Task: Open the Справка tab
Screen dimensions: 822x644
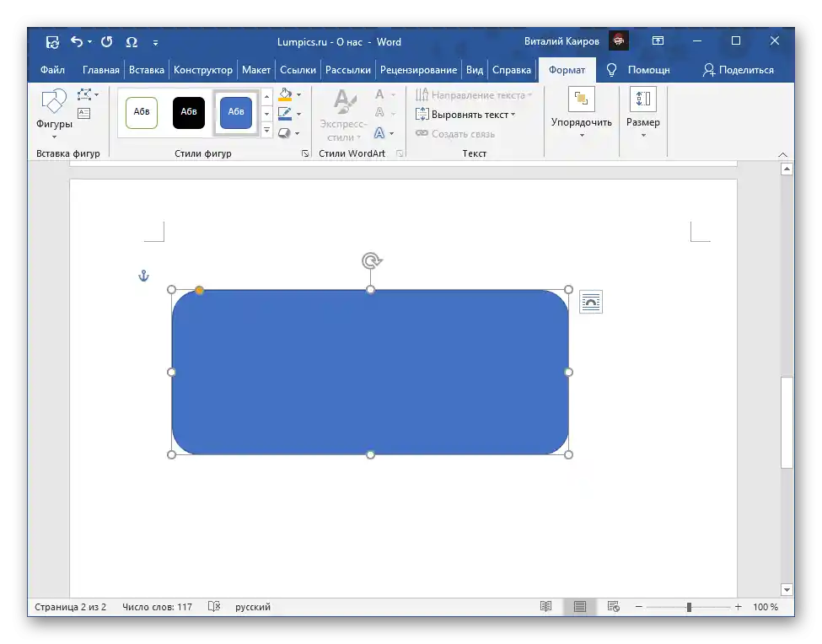Action: coord(512,70)
